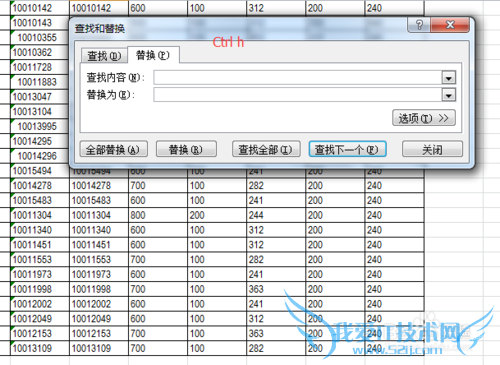Image resolution: width=500 pixels, height=365 pixels.
Task: Select 700 in the 10014278 row
Action: [x=158, y=185]
